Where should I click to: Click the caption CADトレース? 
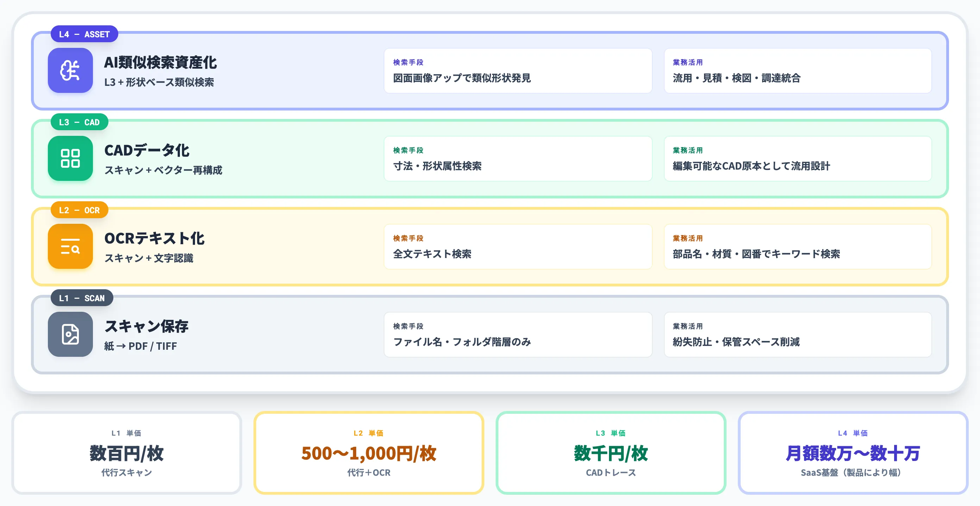click(x=611, y=473)
